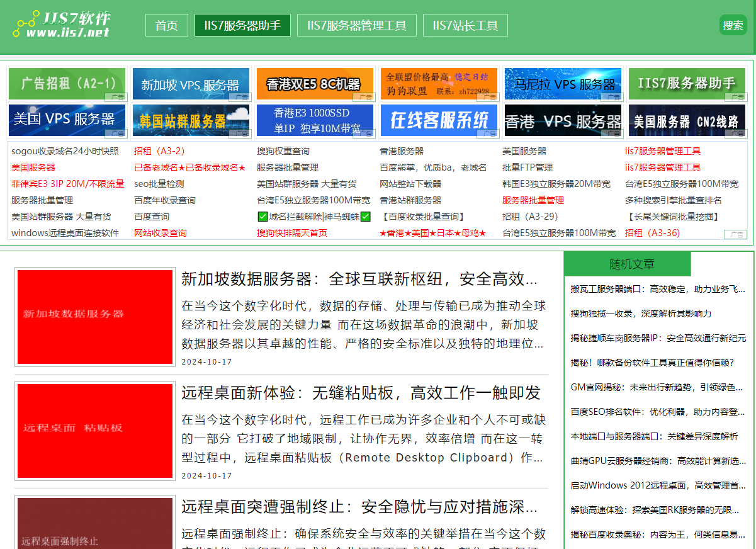Open the 网站收录查询 link

(161, 233)
